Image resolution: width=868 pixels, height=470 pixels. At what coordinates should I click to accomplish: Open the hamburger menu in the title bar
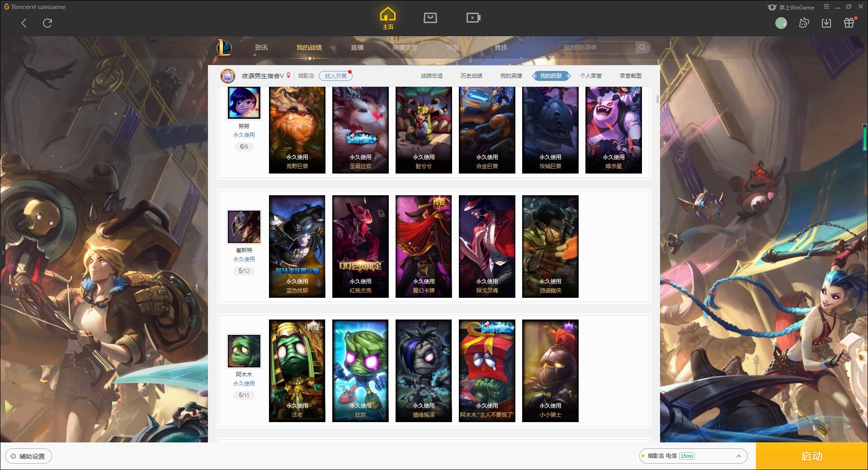tap(826, 7)
